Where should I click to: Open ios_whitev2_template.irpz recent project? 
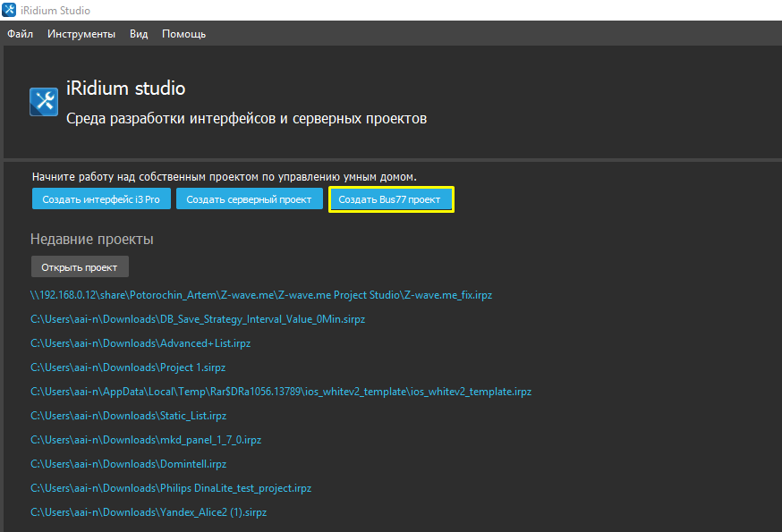[281, 392]
